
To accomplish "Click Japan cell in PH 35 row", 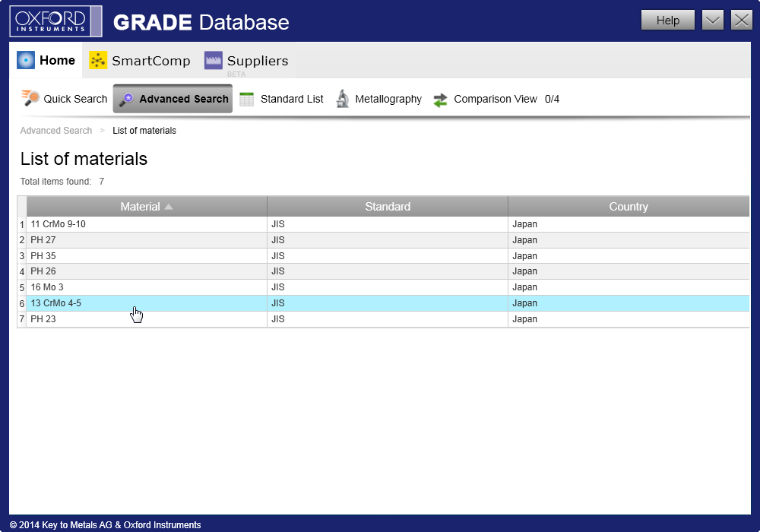I will coord(629,256).
